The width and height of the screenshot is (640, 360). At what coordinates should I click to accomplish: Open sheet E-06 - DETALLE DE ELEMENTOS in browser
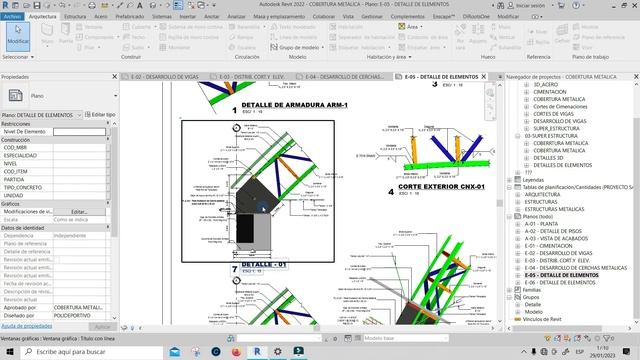click(x=560, y=283)
